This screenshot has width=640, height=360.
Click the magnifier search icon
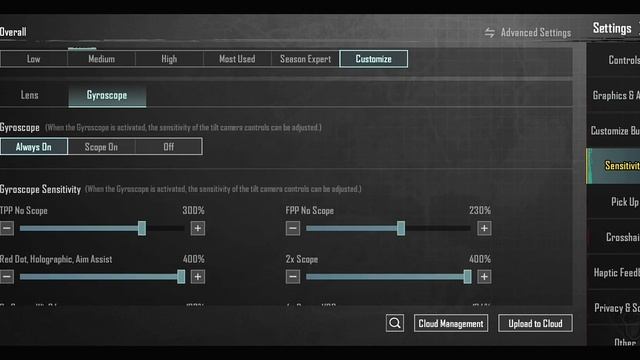395,323
